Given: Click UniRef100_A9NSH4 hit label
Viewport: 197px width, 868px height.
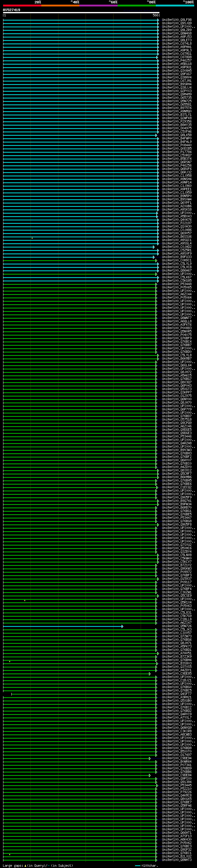Looking at the screenshot, I should (x=177, y=179).
